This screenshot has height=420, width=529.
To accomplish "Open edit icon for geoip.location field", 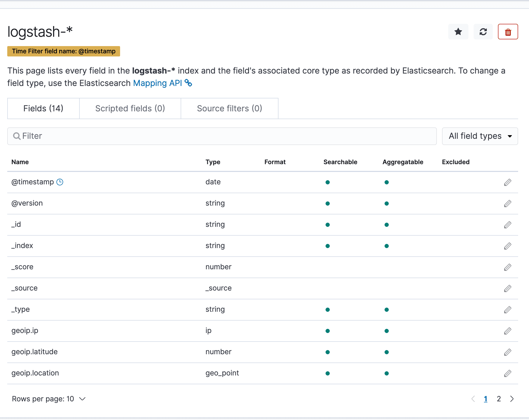I will click(x=507, y=373).
